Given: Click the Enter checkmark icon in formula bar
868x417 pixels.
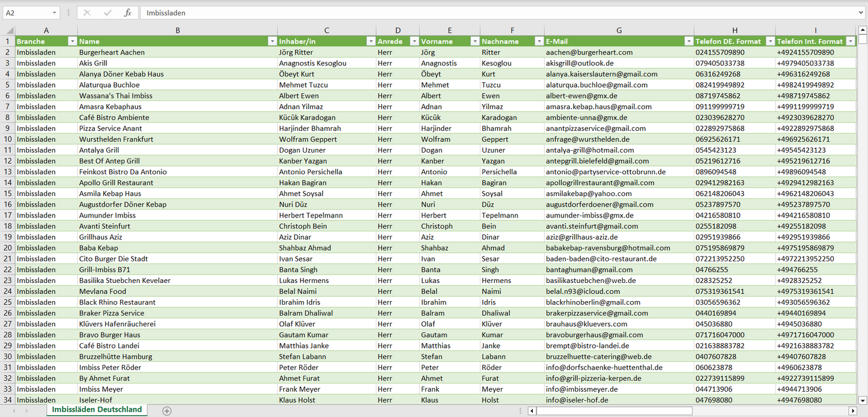Looking at the screenshot, I should click(108, 13).
